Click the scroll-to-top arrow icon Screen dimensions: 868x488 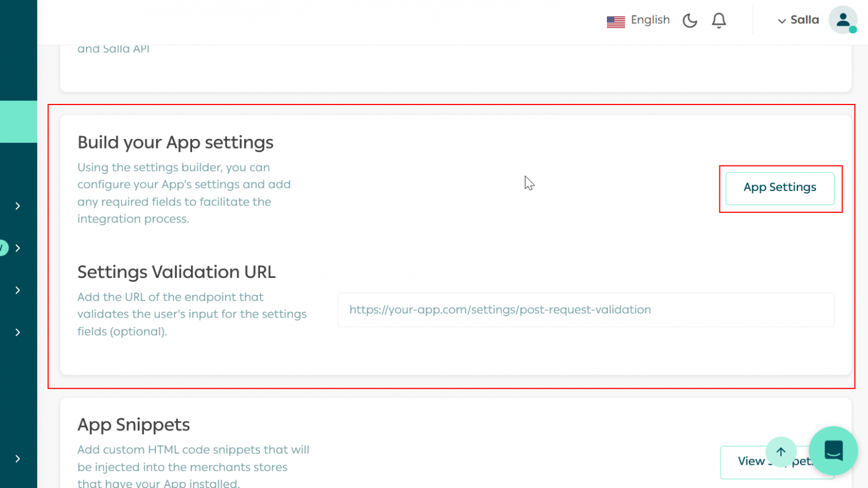[781, 452]
